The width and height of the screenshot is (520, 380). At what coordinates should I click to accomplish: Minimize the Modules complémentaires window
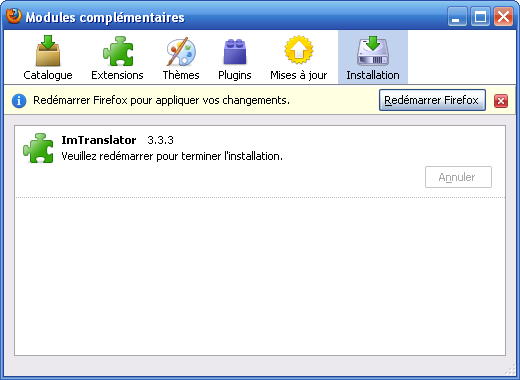(457, 16)
